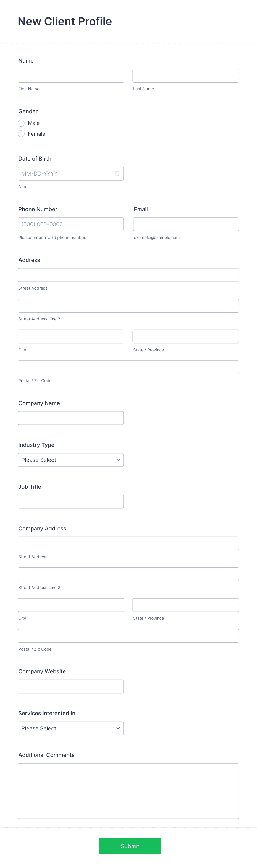Click the Last Name input field
The width and height of the screenshot is (257, 868).
pyautogui.click(x=185, y=75)
